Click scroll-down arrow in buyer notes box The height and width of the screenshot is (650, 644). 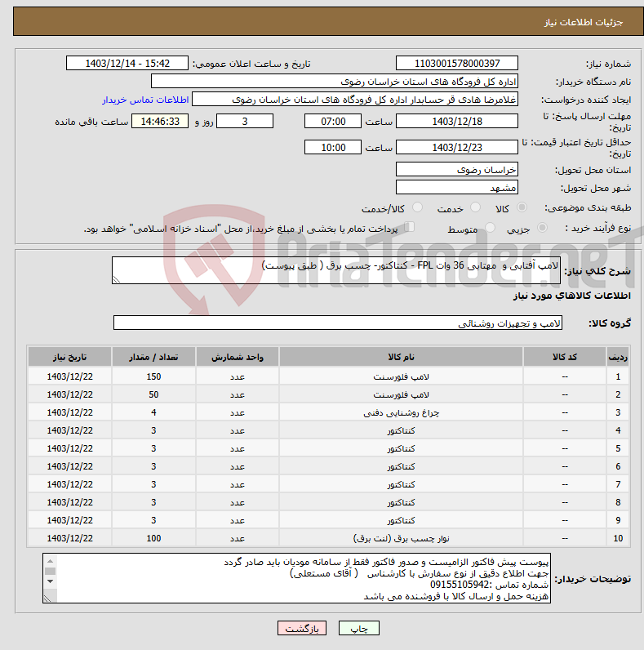(50, 581)
